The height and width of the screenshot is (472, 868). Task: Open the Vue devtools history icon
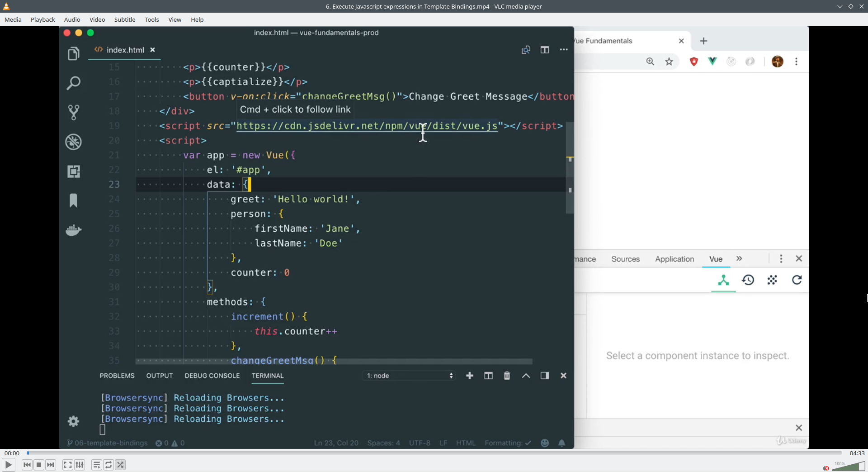(x=748, y=280)
